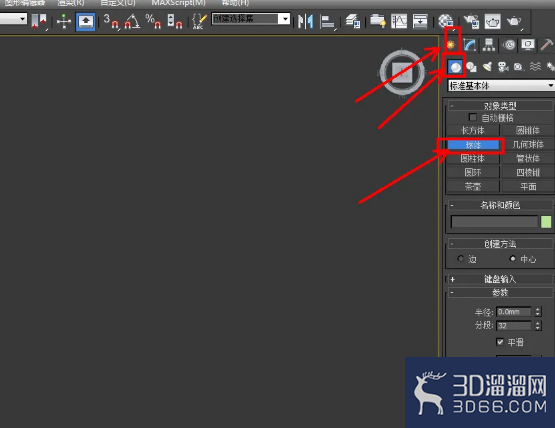The image size is (555, 428).
Task: Click the 圆柱体 button
Action: coord(473,159)
